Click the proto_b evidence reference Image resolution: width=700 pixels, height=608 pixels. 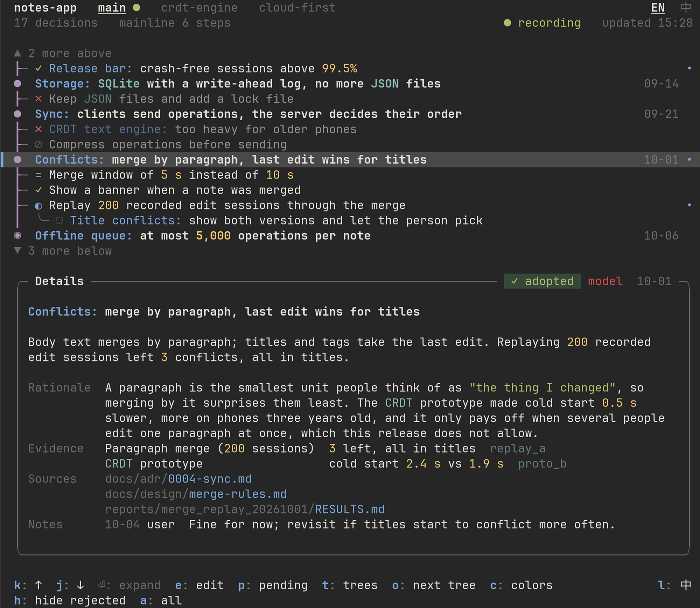[542, 464]
